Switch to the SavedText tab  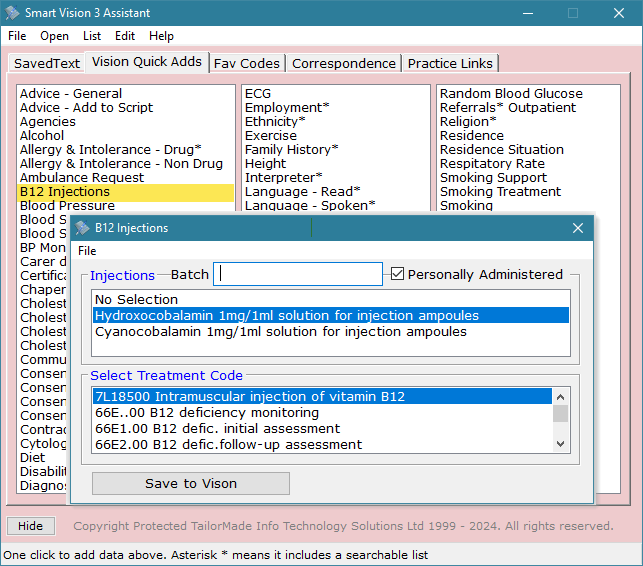click(x=46, y=64)
